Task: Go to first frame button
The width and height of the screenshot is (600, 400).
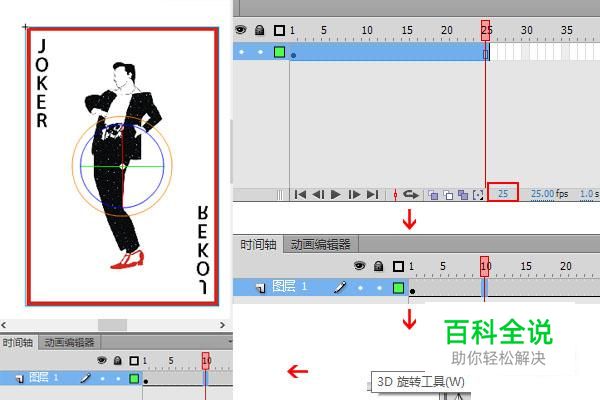Action: tap(300, 194)
